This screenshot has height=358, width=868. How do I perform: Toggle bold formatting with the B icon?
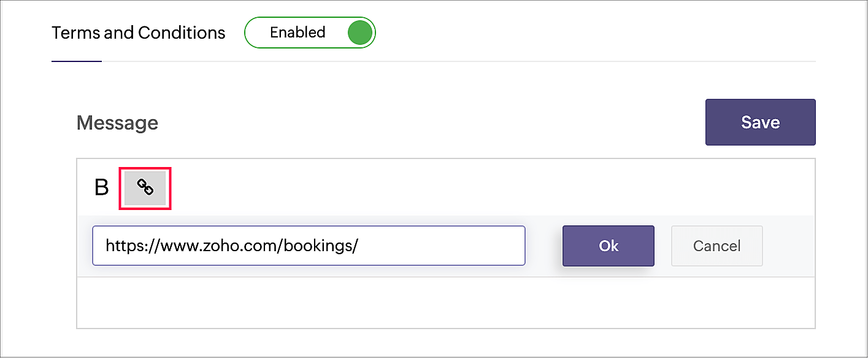pyautogui.click(x=101, y=188)
